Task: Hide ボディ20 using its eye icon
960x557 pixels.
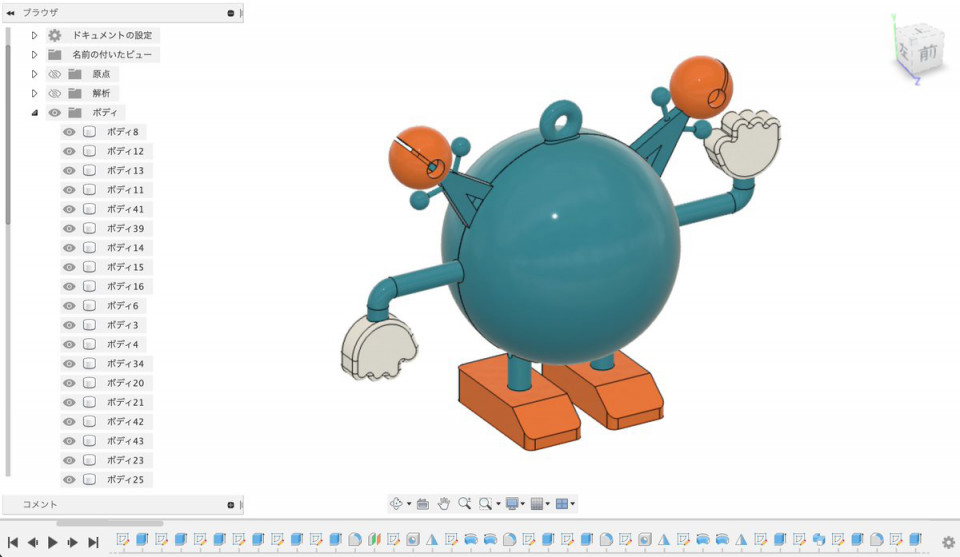Action: point(69,383)
